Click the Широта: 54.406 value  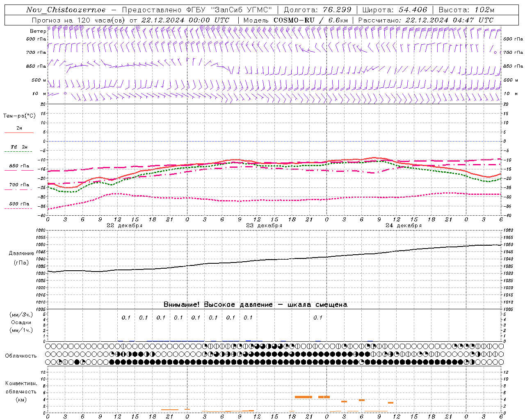point(395,10)
